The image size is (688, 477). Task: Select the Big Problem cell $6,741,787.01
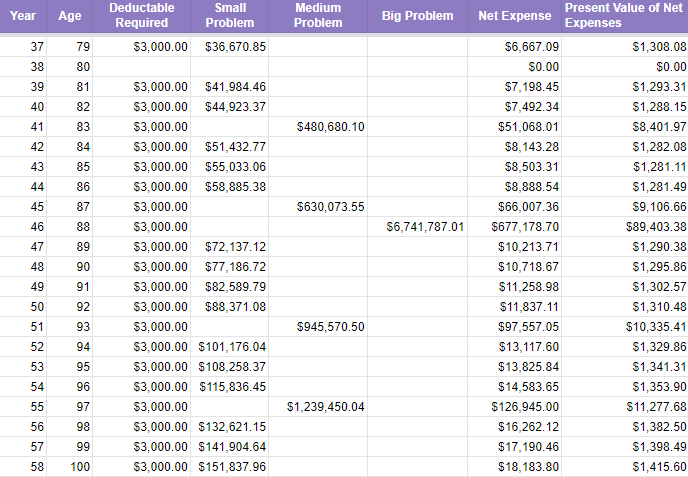tap(417, 227)
